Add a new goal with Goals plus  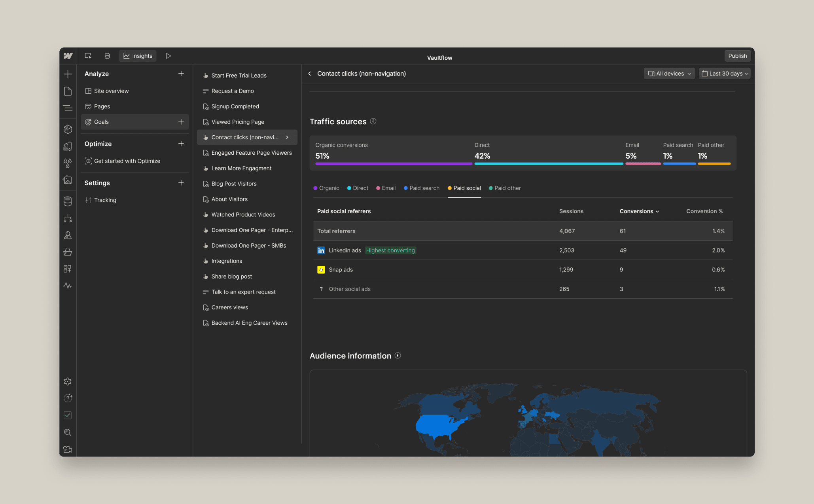point(181,122)
